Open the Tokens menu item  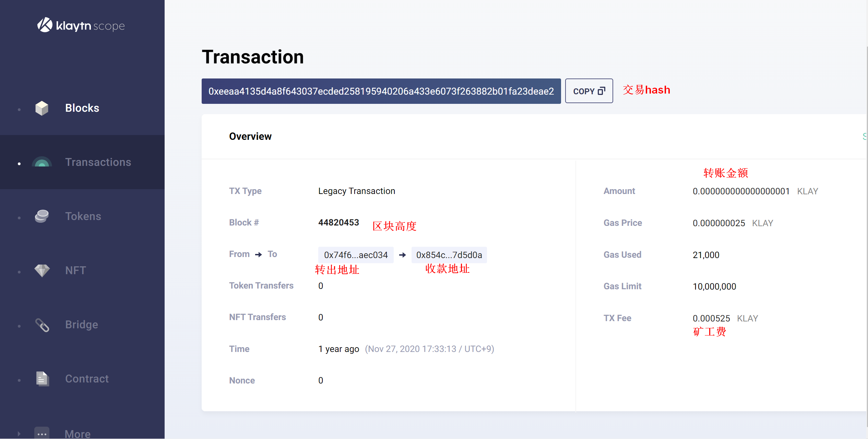click(x=83, y=216)
